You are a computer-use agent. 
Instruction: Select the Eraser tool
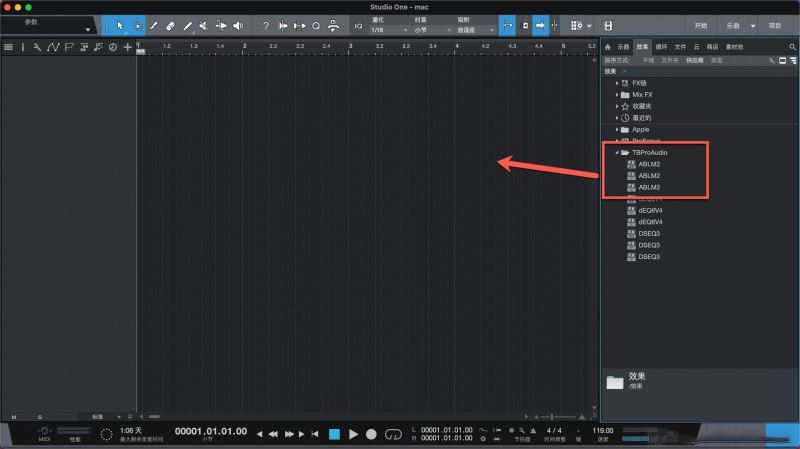pyautogui.click(x=170, y=25)
